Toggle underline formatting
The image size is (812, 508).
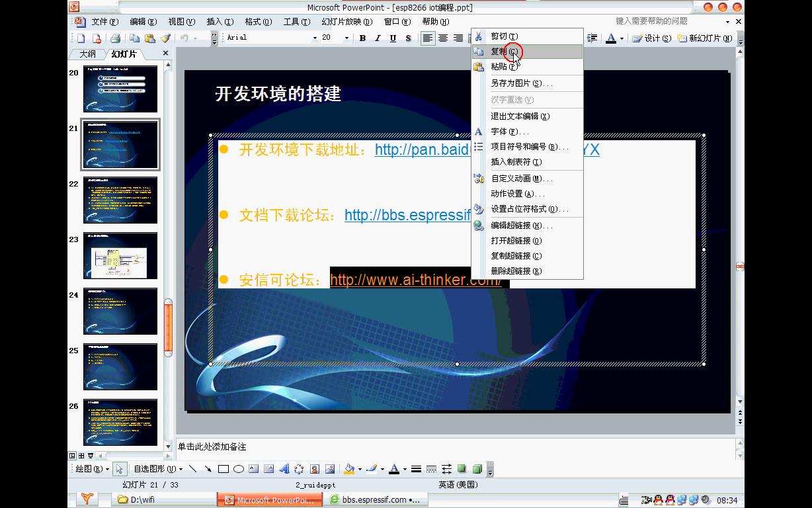393,38
